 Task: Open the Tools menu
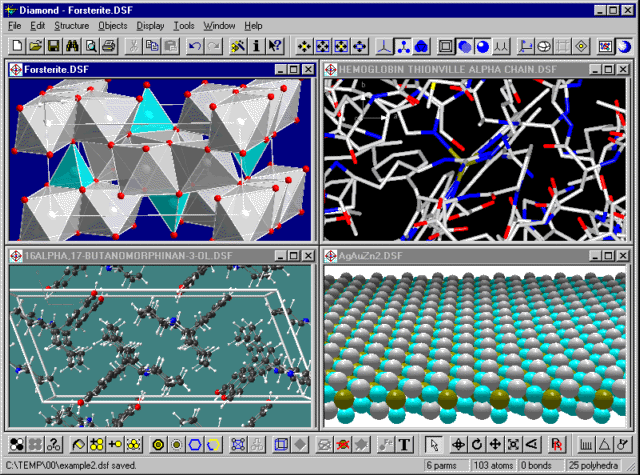click(183, 25)
